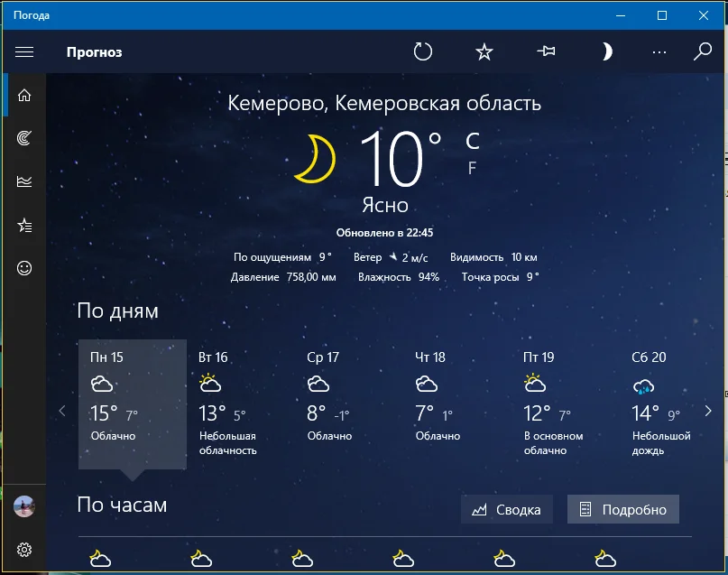
Task: View Historical Weather chart section
Action: [x=24, y=181]
